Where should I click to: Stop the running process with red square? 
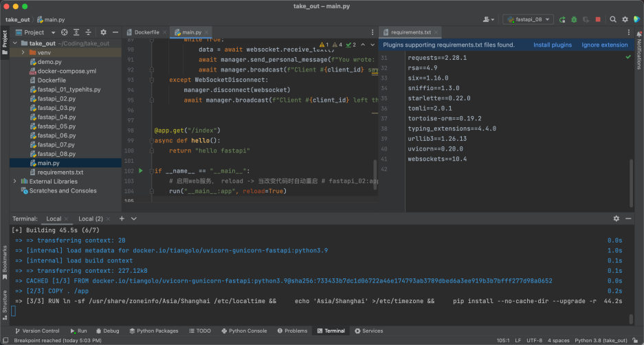coord(598,20)
